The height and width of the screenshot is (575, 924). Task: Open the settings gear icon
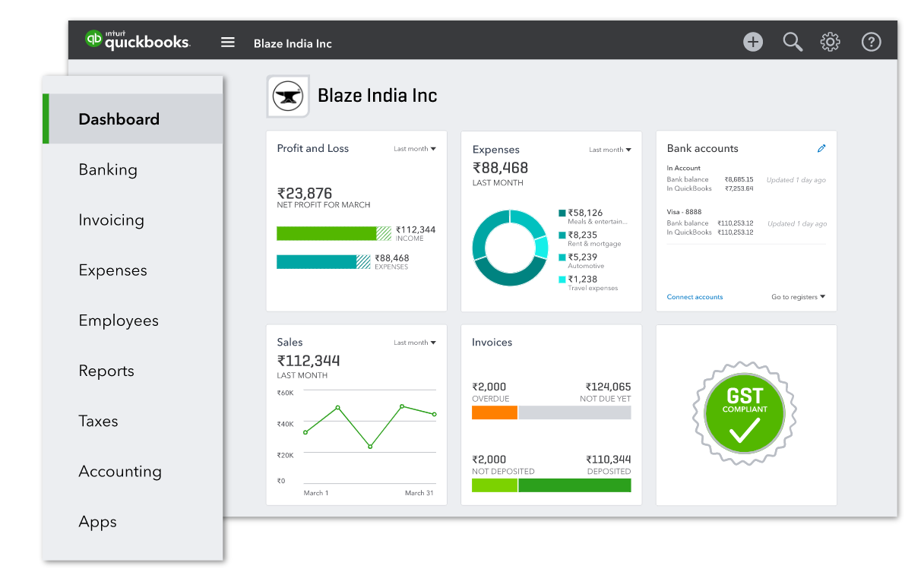[831, 42]
